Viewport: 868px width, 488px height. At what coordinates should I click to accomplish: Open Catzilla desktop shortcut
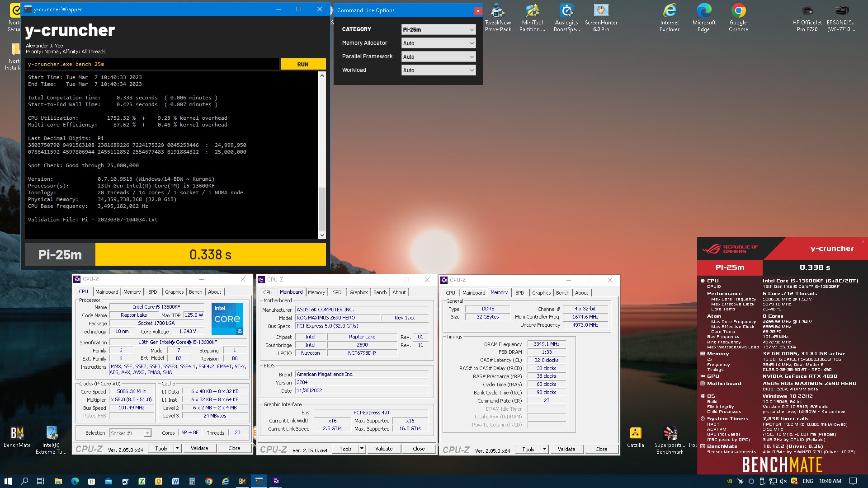tap(635, 437)
